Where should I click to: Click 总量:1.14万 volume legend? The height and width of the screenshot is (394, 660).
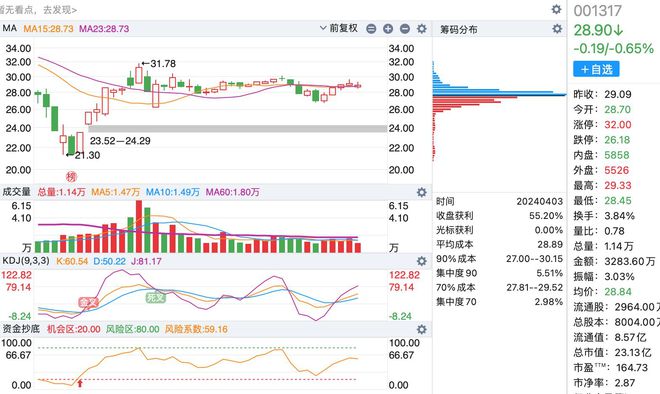(61, 192)
